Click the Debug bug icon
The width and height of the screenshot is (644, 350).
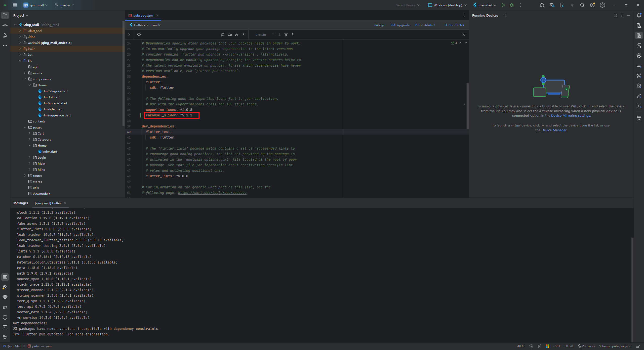tap(512, 5)
